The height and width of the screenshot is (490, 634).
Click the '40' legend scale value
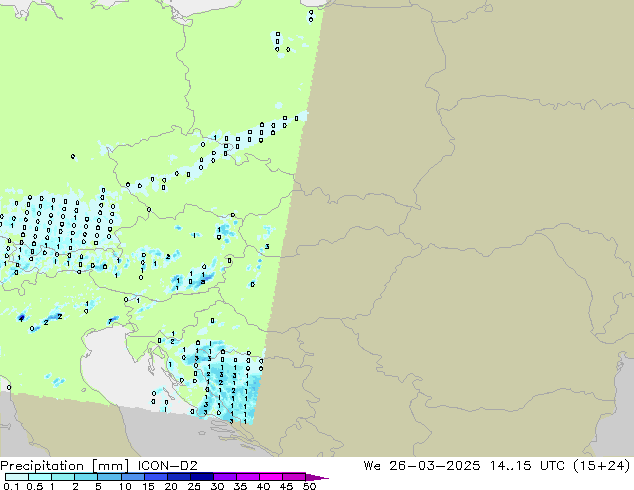point(263,486)
